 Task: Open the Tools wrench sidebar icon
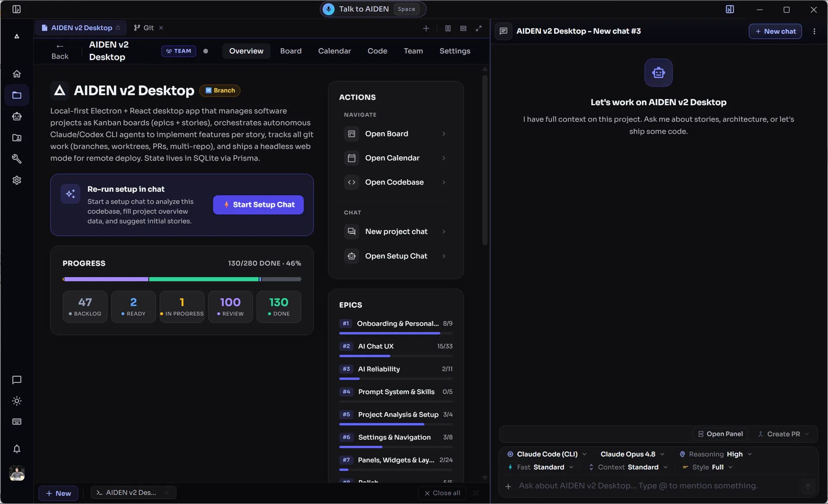[x=17, y=159]
